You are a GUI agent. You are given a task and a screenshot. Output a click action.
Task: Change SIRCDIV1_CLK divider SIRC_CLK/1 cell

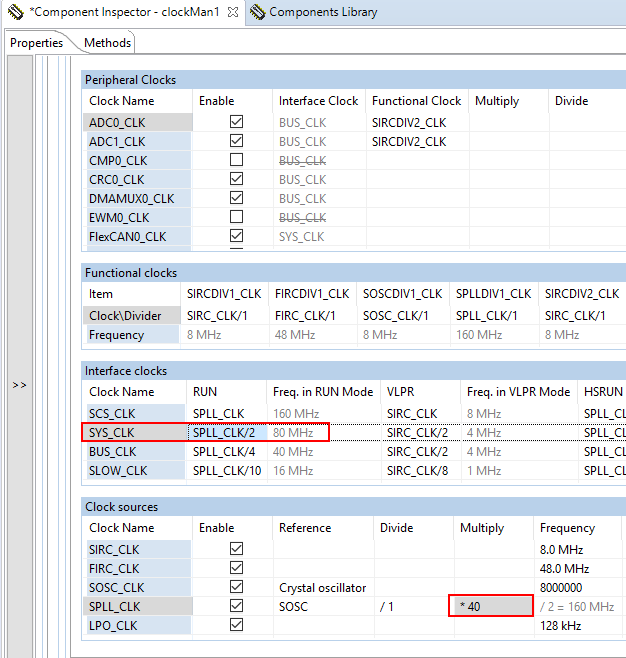click(x=225, y=316)
